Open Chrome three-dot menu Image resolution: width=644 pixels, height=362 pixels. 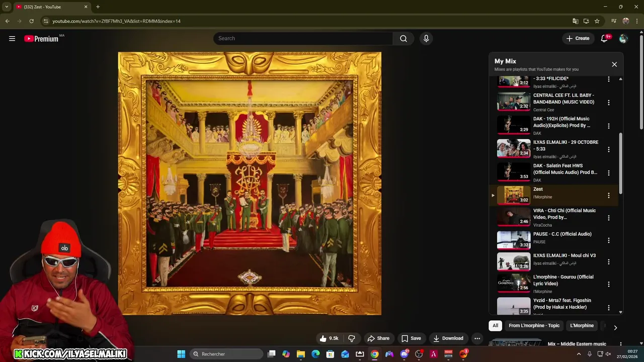pos(637,21)
